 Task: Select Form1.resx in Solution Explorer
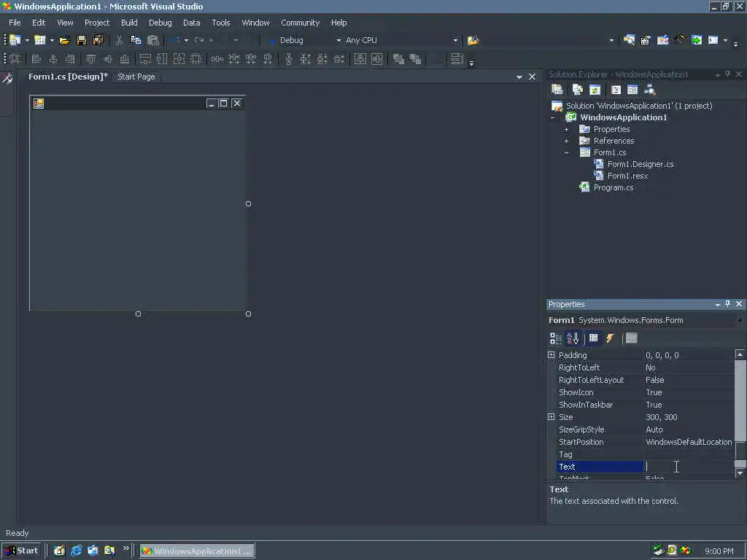pyautogui.click(x=627, y=176)
